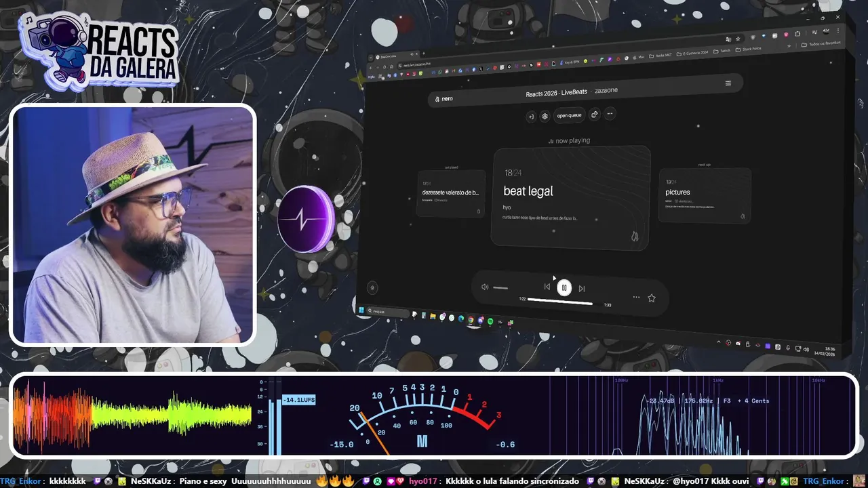Open Chrome from the Windows taskbar
Viewport: 868px width, 488px height.
[x=471, y=320]
